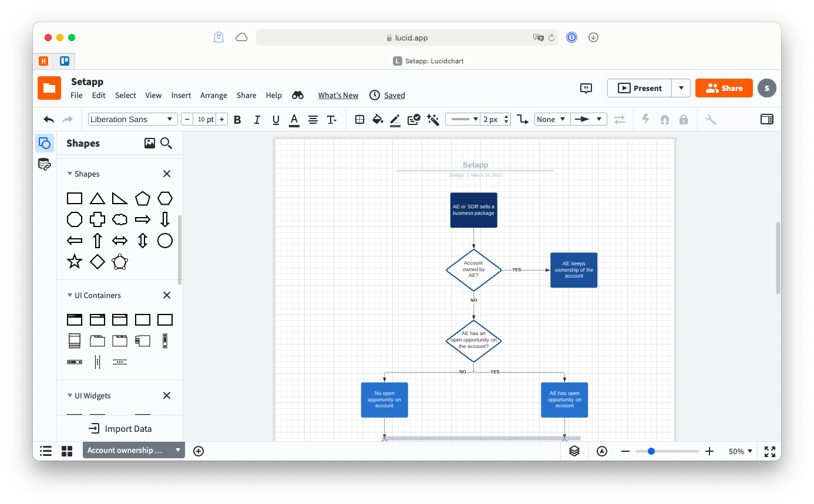Open the data linking sidebar icon
The image size is (814, 504).
45,164
